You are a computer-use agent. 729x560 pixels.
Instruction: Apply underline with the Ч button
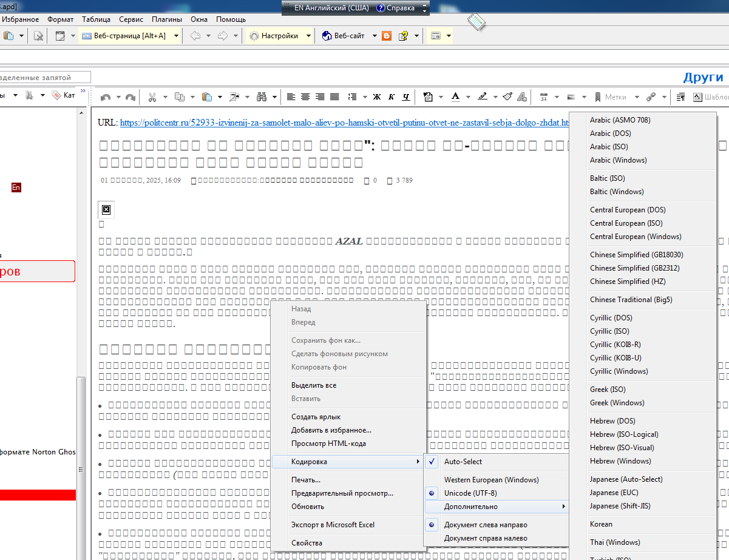click(x=406, y=96)
